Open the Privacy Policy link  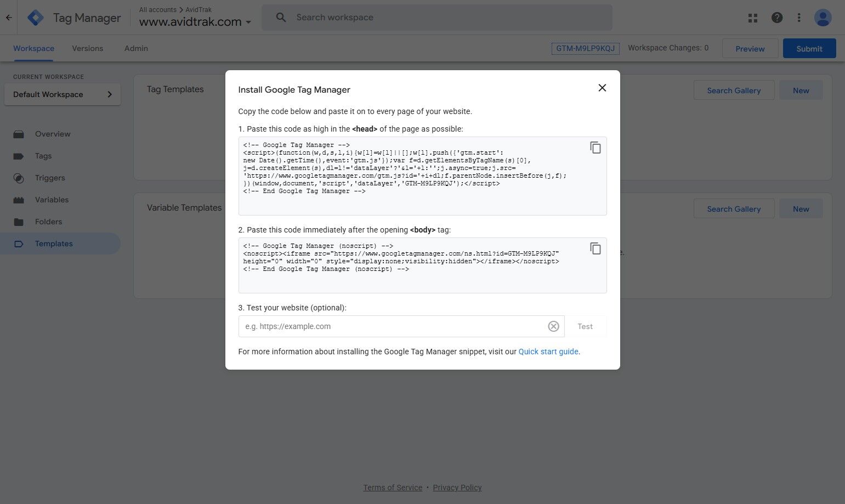pos(457,488)
